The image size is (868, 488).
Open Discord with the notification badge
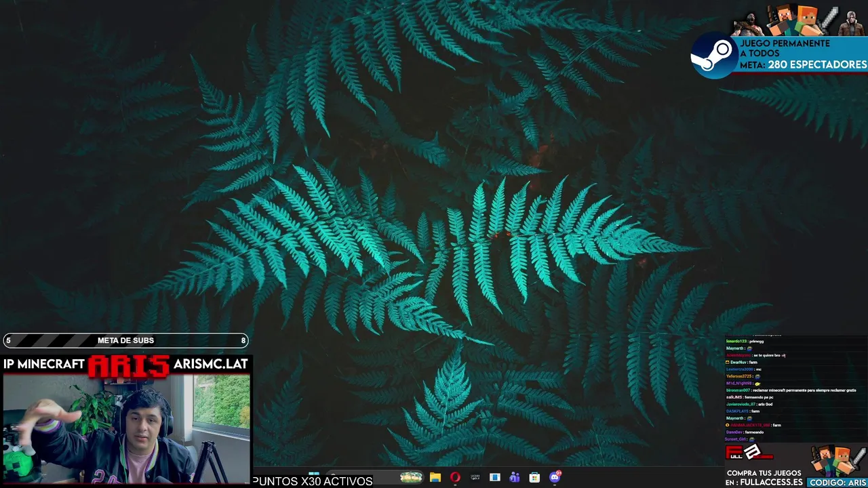(555, 476)
